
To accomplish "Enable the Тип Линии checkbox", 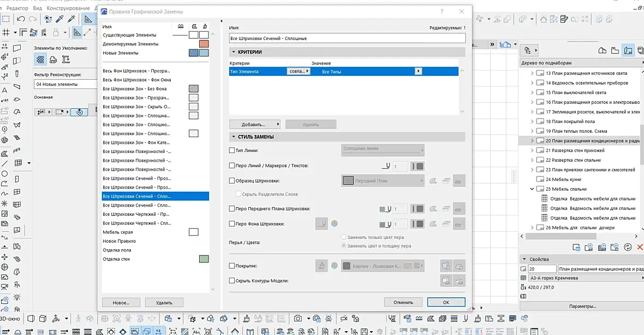I will click(x=232, y=150).
